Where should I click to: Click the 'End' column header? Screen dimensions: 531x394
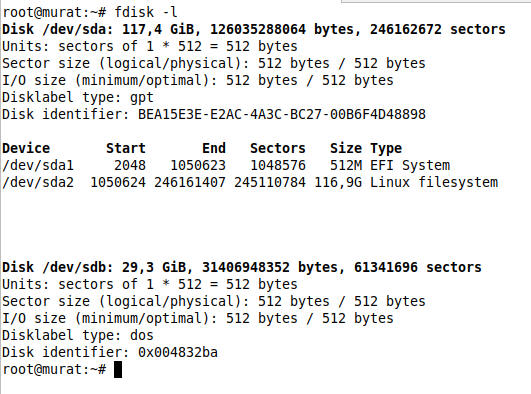coord(214,148)
